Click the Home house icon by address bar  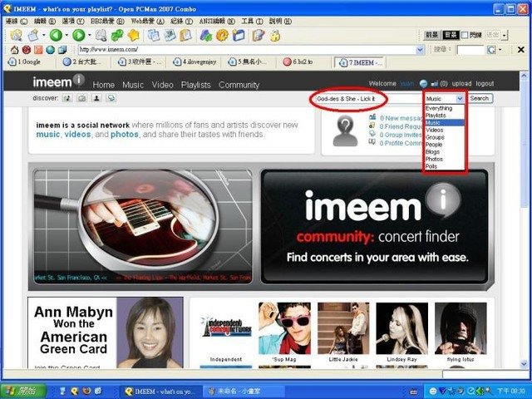point(14,50)
